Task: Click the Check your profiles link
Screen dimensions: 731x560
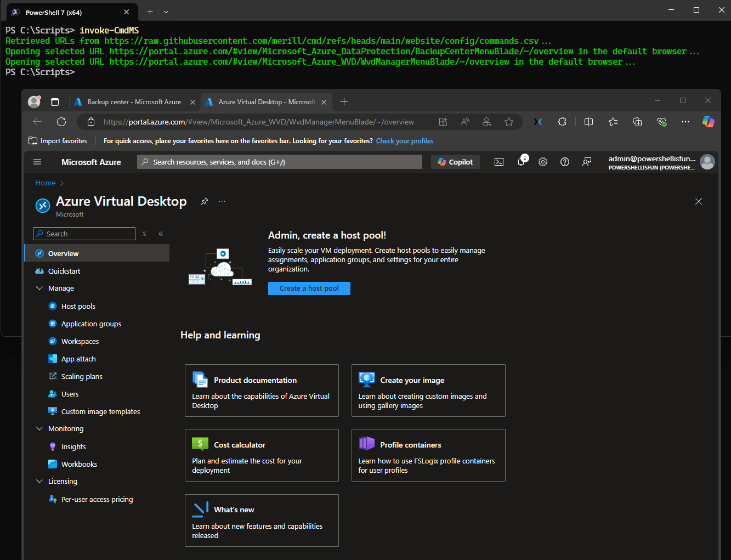Action: (405, 141)
